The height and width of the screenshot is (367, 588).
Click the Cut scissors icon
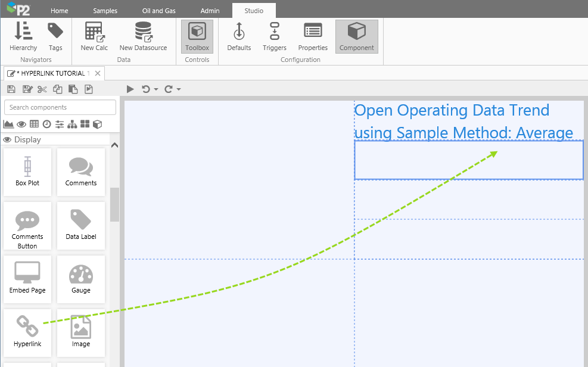(x=42, y=89)
